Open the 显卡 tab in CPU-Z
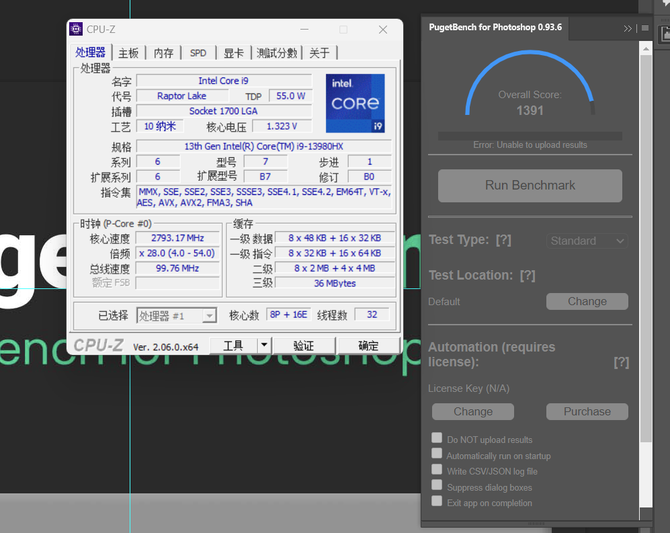 233,53
